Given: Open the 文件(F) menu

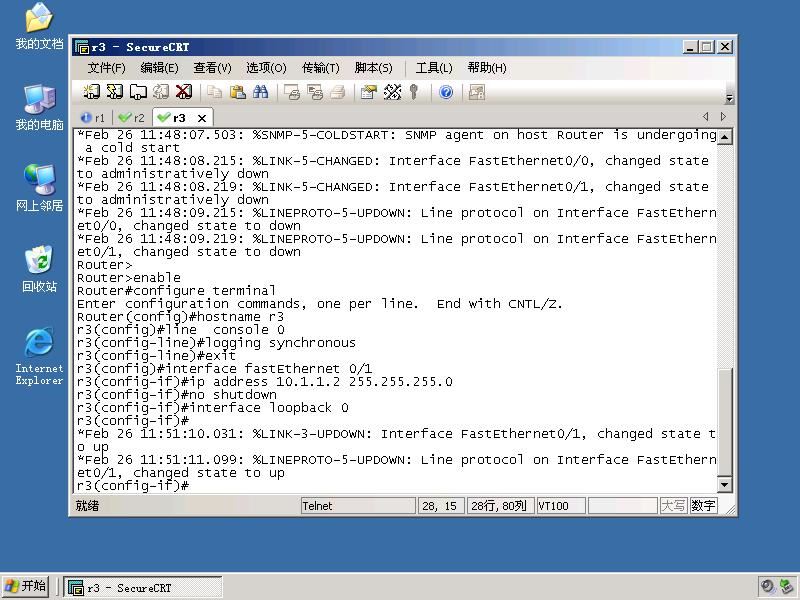Looking at the screenshot, I should coord(106,68).
